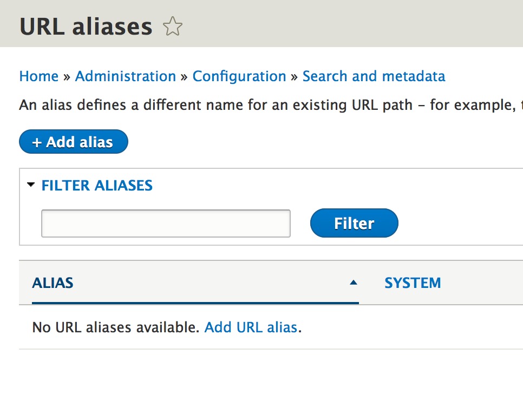Expand the FILTER ALIASES panel header
The height and width of the screenshot is (420, 523).
pos(96,185)
